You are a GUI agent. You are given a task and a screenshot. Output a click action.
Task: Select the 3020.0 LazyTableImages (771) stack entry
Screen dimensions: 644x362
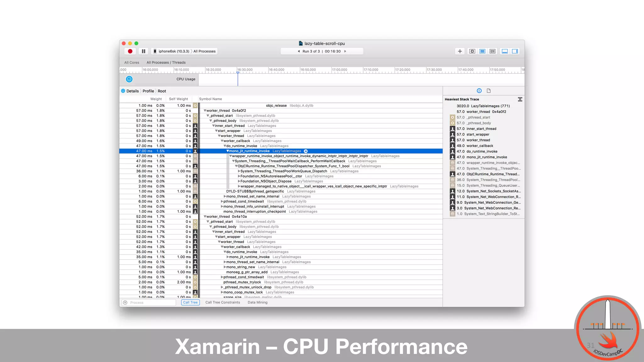483,106
